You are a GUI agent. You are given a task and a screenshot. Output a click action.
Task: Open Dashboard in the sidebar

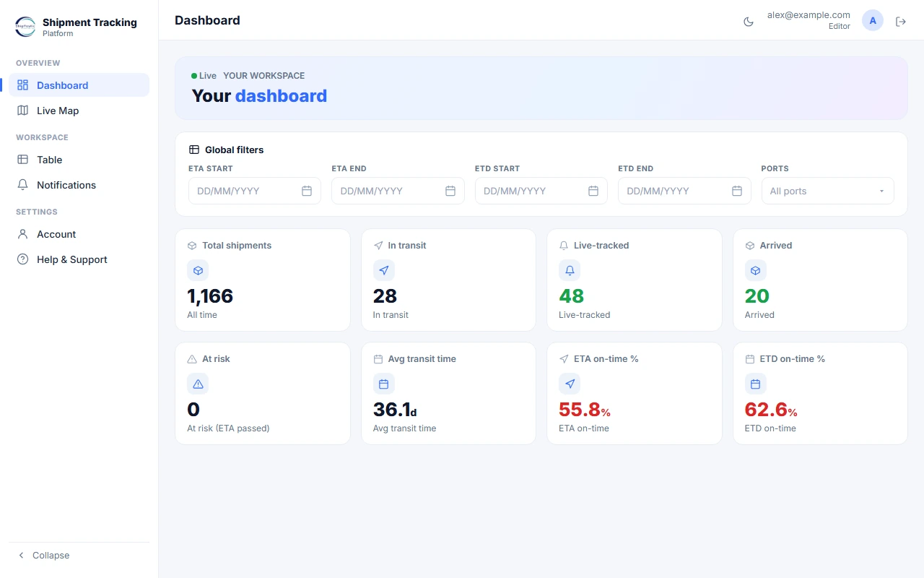79,85
